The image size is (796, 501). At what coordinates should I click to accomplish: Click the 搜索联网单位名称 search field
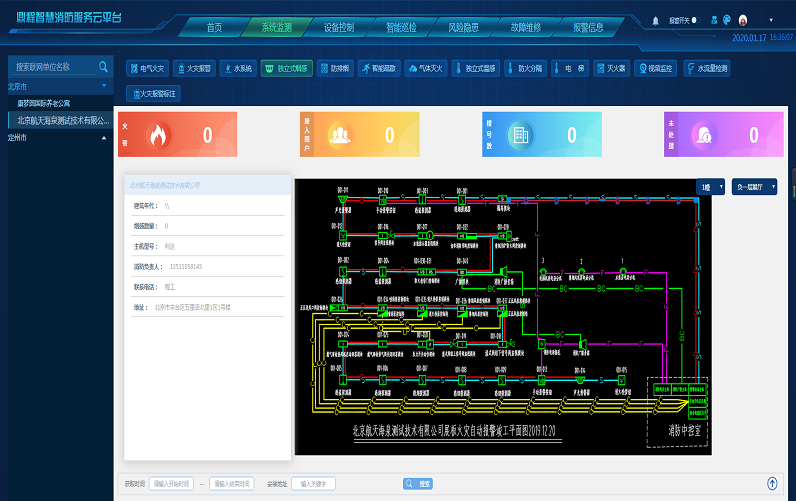click(x=55, y=66)
